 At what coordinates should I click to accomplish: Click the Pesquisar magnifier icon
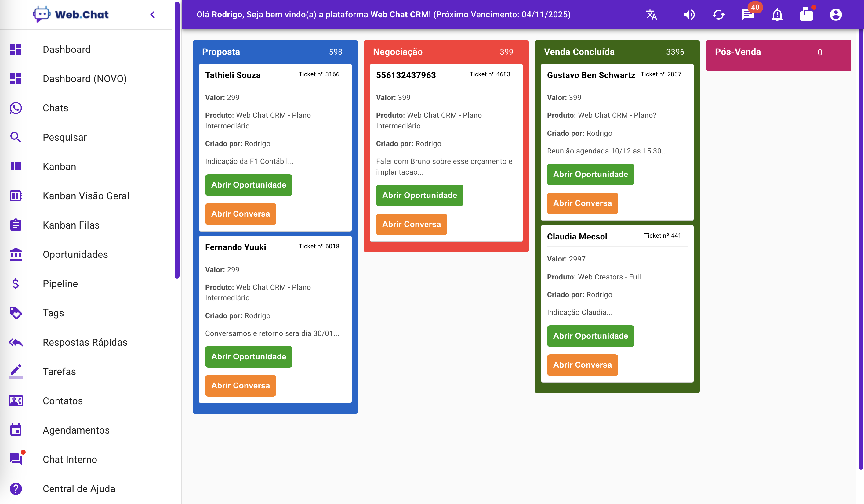pos(16,137)
